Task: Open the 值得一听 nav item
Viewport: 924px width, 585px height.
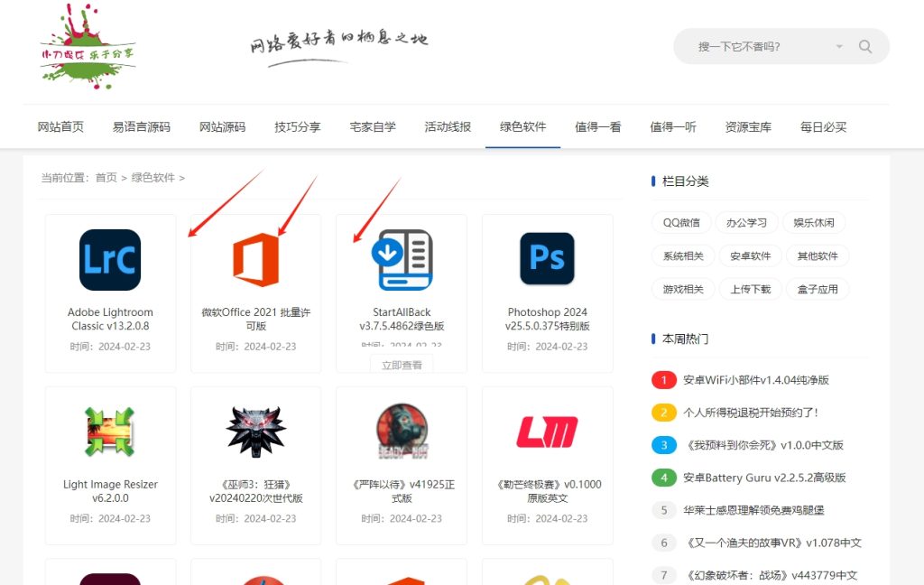Action: click(673, 126)
